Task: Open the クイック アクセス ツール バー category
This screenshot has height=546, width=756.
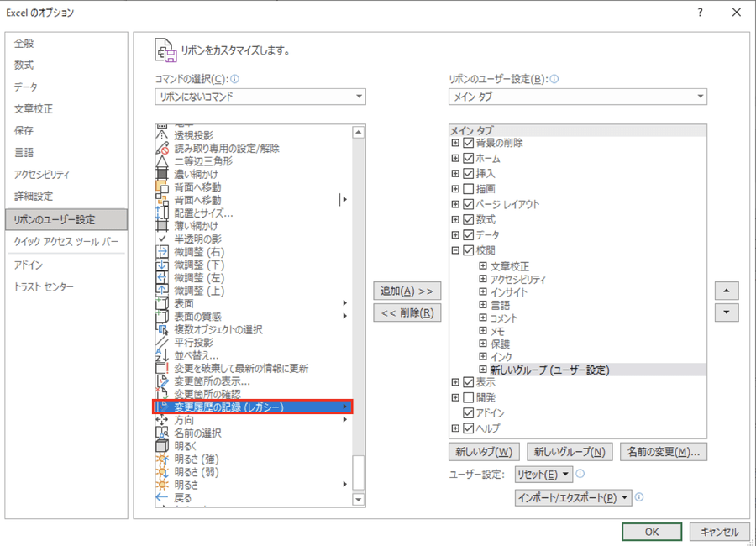Action: coord(66,242)
